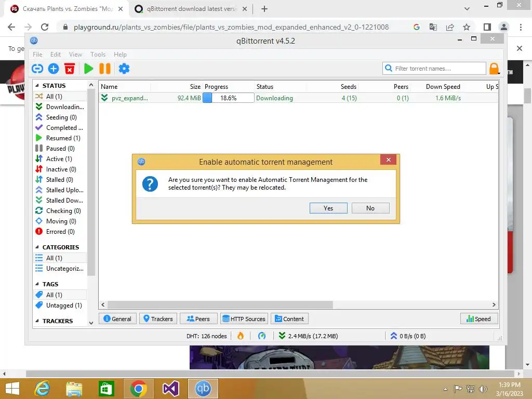Collapse the STATUS section
This screenshot has height=399, width=532.
[37, 86]
